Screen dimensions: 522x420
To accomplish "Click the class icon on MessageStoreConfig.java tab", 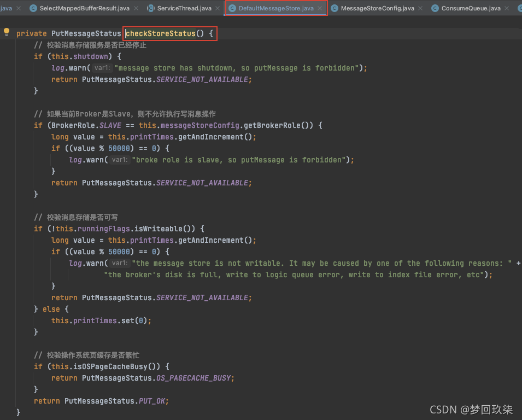I will pos(335,8).
